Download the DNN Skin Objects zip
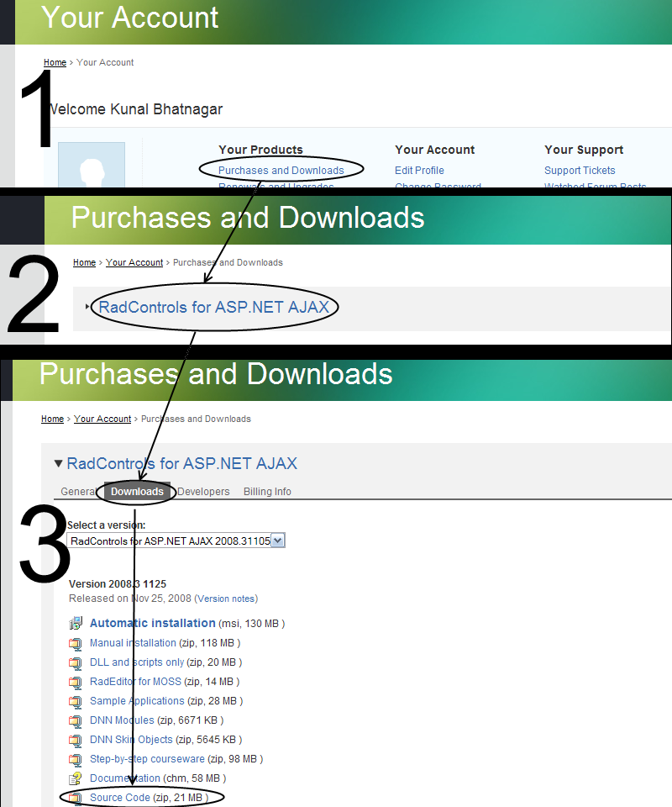The height and width of the screenshot is (807, 672). click(131, 740)
